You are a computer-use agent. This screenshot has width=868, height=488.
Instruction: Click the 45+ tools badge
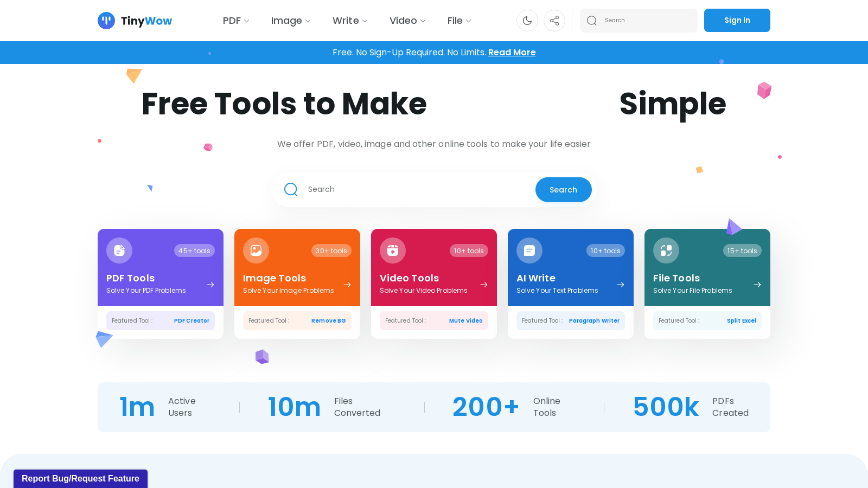pos(194,251)
